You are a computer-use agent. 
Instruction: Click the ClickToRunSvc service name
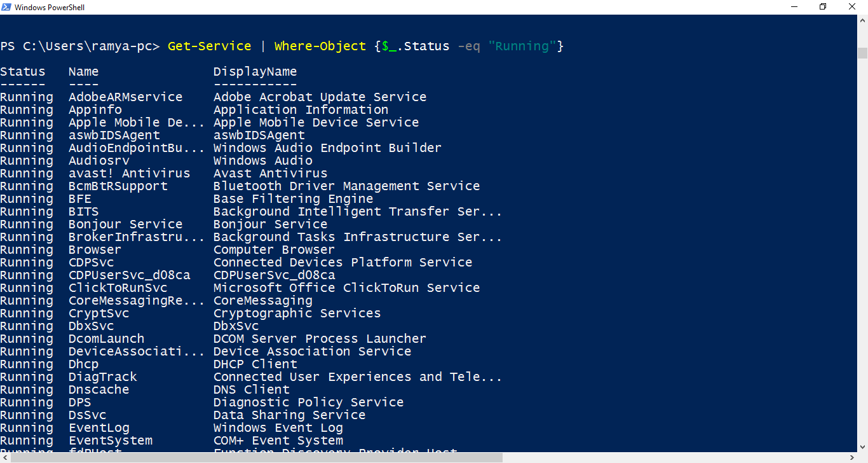pos(118,288)
